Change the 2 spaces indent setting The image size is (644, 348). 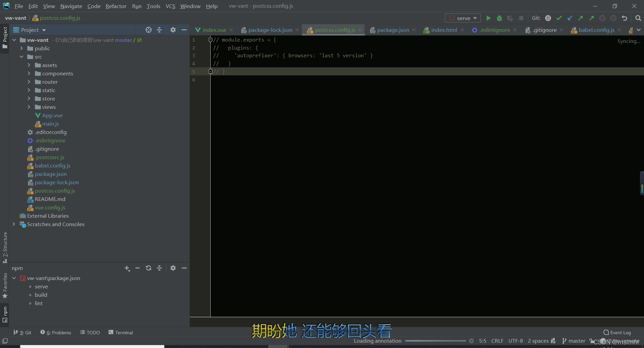coord(538,341)
